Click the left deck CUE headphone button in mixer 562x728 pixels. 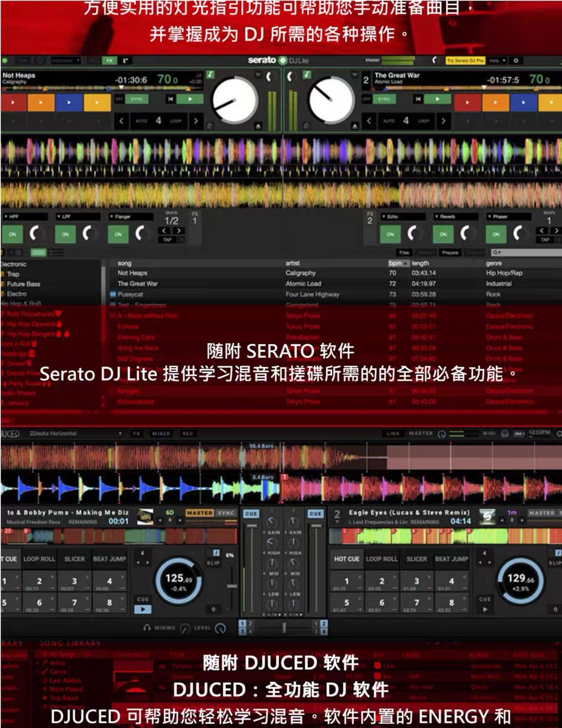[251, 513]
